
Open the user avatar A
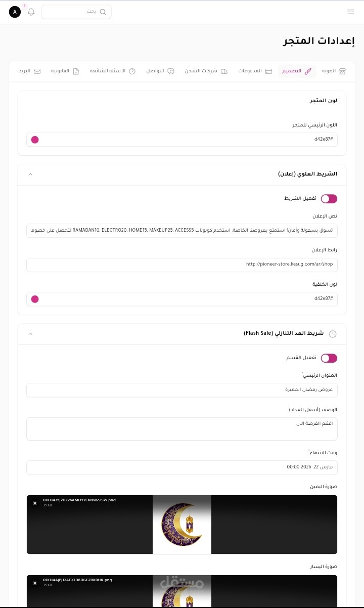15,12
